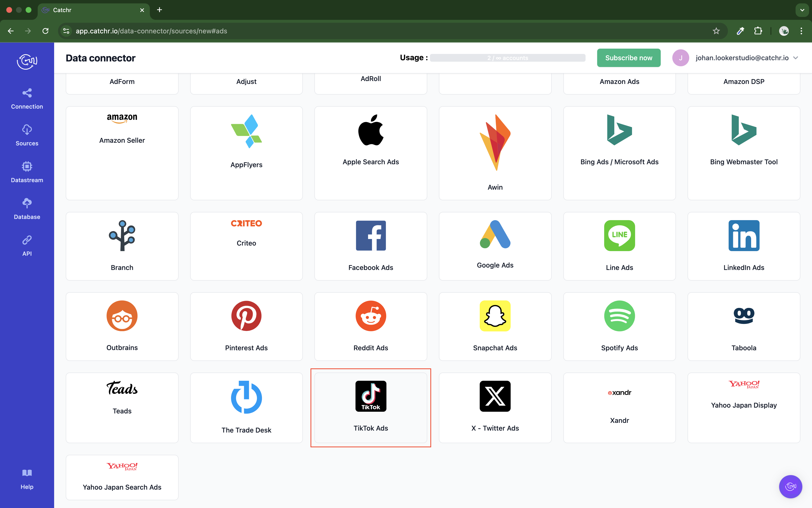Click the J user avatar
812x508 pixels.
coord(681,58)
